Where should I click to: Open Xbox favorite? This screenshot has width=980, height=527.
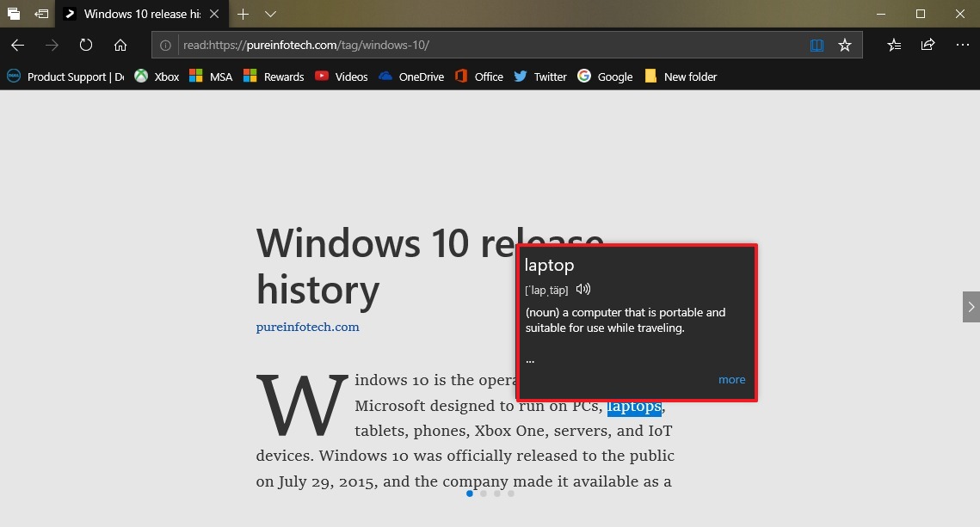(x=157, y=77)
